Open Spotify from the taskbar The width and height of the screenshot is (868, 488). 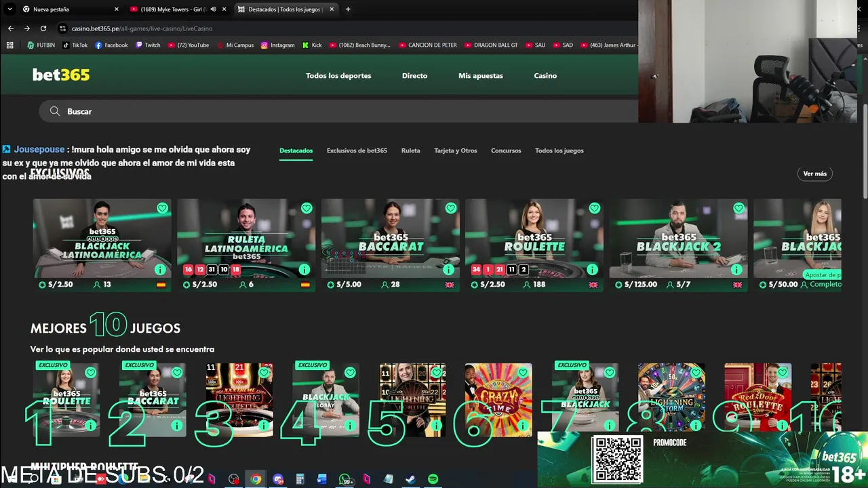click(x=433, y=479)
